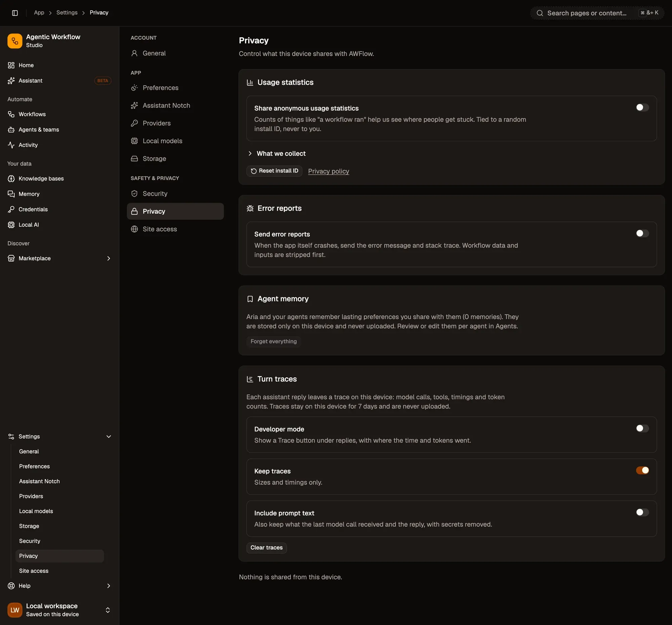Select Storage in sidebar Settings submenu

point(59,526)
